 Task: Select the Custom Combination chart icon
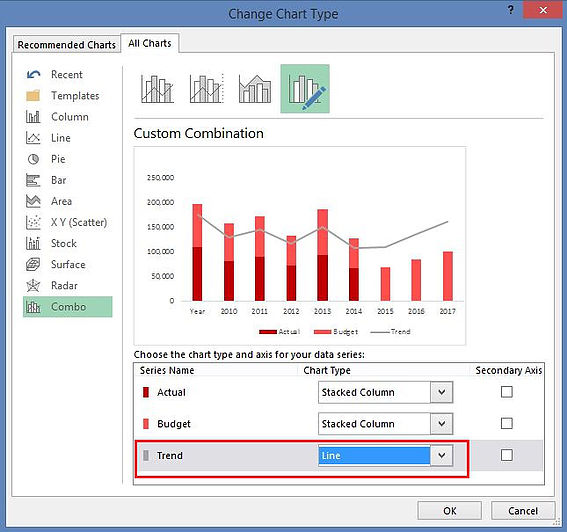[x=305, y=89]
